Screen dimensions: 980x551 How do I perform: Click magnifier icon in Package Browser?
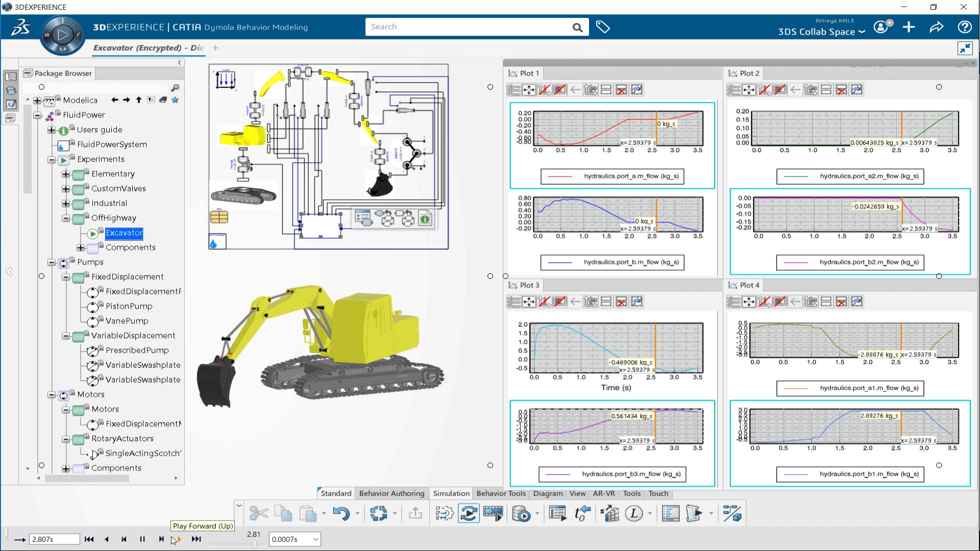pyautogui.click(x=175, y=88)
